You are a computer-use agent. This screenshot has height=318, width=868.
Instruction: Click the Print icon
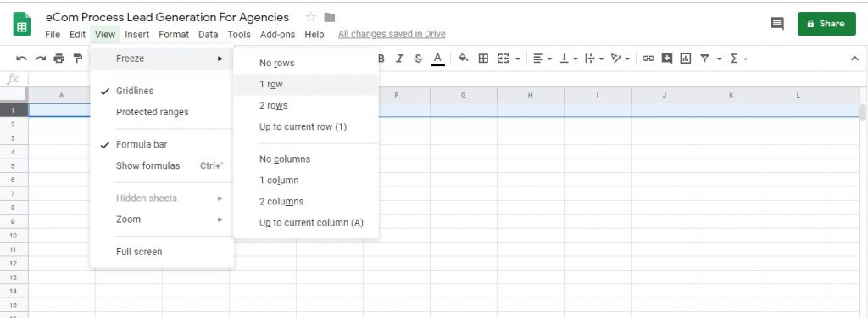(59, 59)
